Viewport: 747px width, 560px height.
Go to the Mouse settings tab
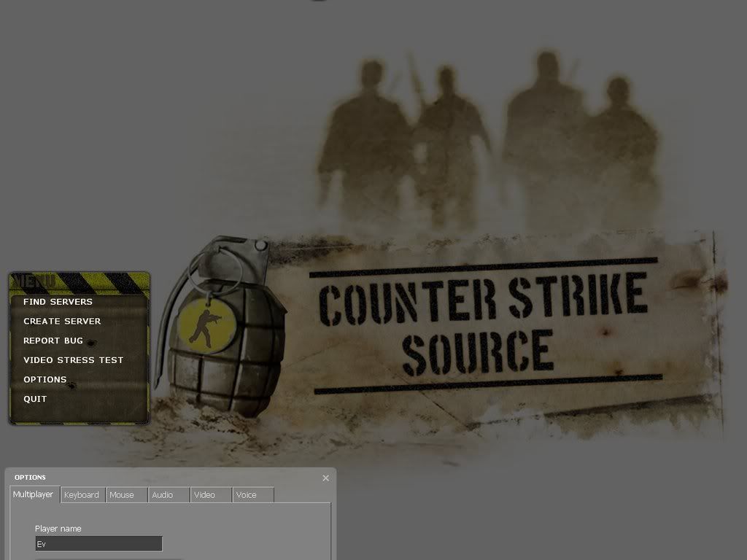click(x=122, y=495)
